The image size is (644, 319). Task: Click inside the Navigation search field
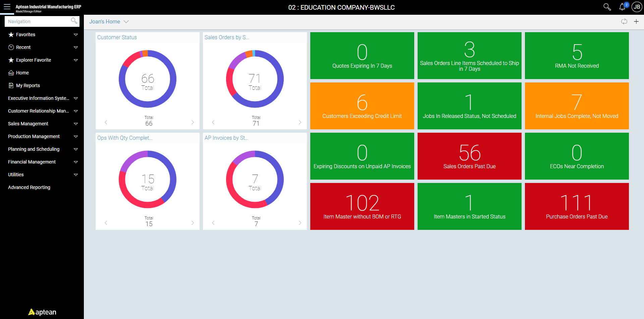point(37,21)
